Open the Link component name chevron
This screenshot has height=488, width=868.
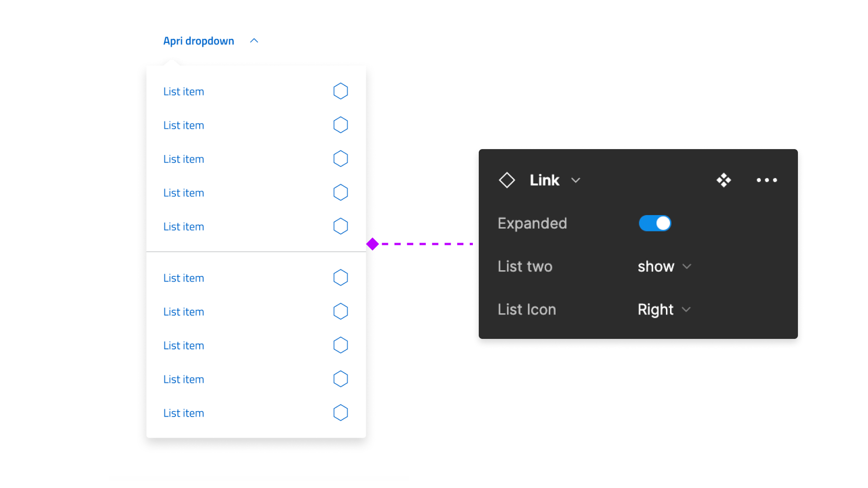coord(576,180)
